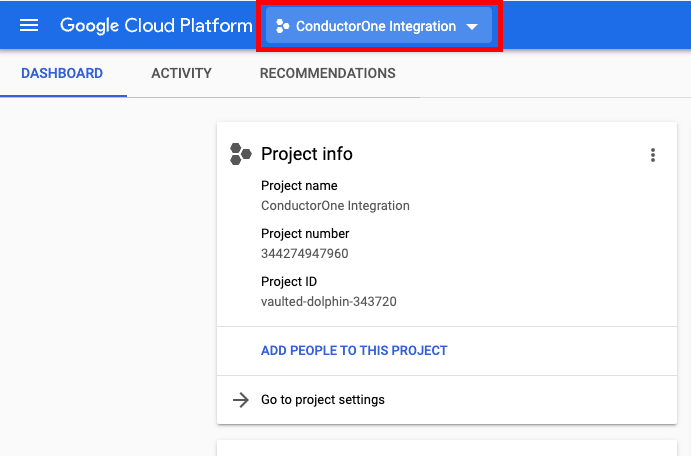Click the Project info card heading
Screen dimensions: 691x456
pos(307,154)
